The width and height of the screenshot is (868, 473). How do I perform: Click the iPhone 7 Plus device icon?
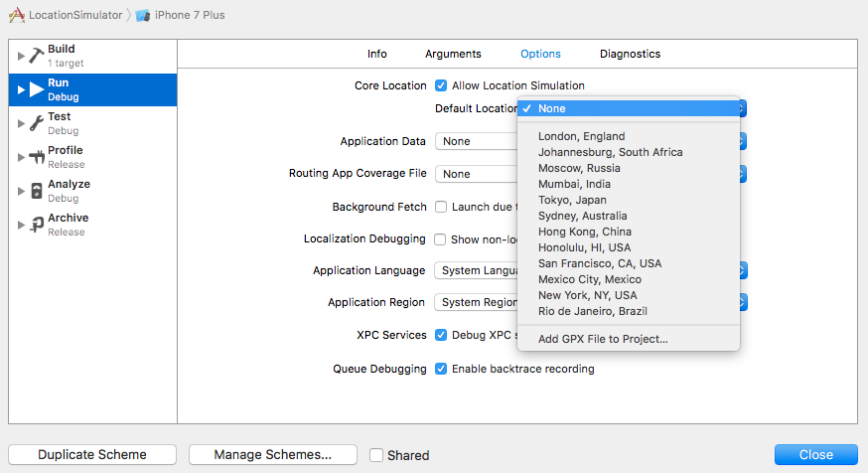point(143,15)
